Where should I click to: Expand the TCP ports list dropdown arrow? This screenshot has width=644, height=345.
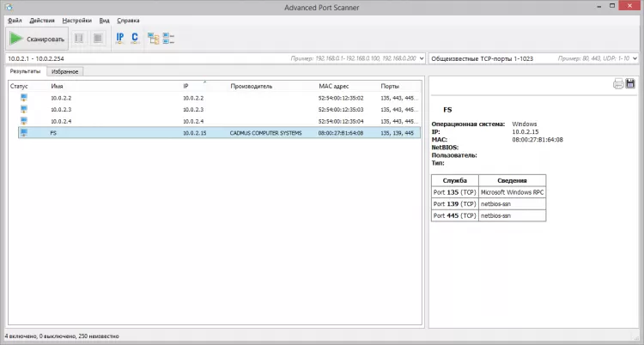[x=635, y=57]
